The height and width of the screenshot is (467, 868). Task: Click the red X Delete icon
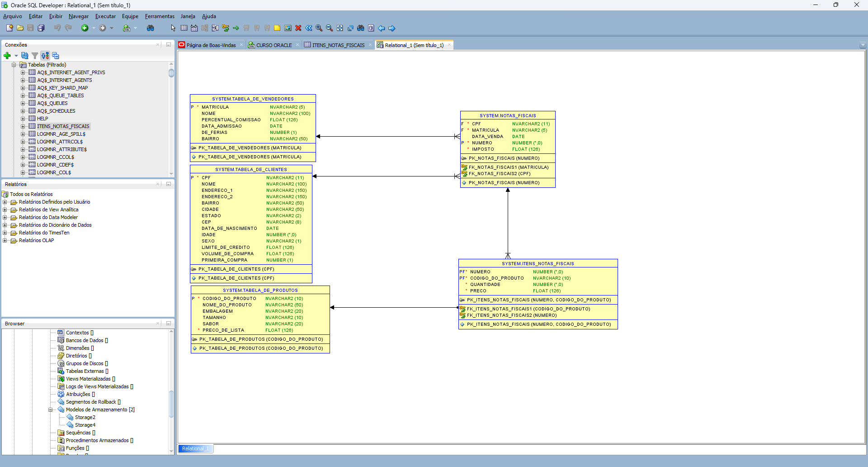point(298,28)
